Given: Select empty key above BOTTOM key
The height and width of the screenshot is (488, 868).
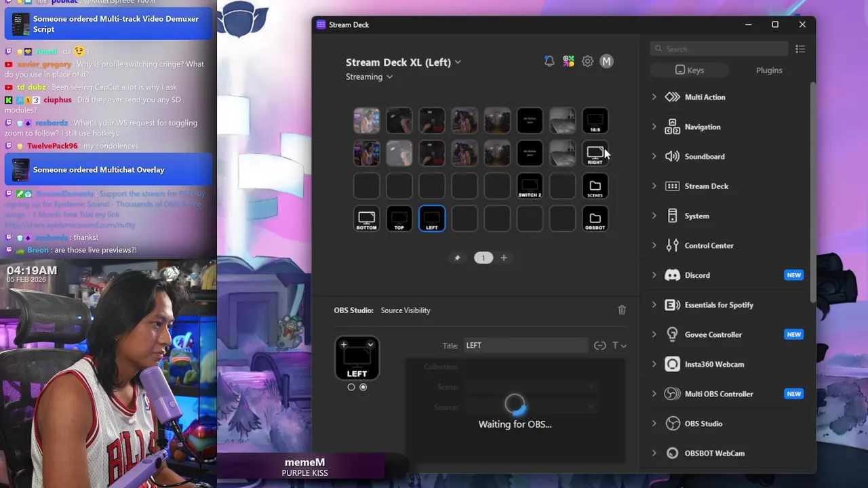Looking at the screenshot, I should click(x=367, y=186).
